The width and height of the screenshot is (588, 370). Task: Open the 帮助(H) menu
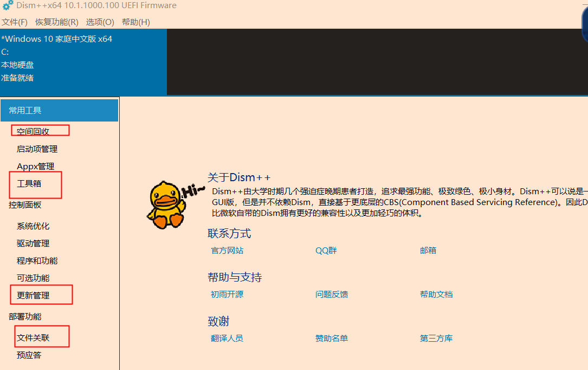[135, 22]
